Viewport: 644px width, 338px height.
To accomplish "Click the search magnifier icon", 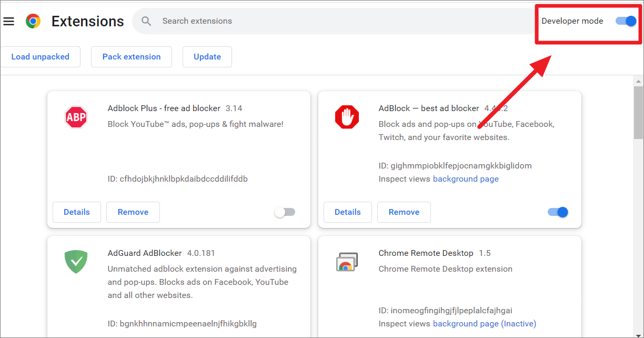I will (147, 21).
